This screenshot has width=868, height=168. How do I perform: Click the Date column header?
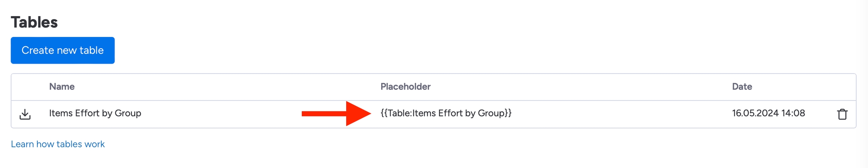coord(742,87)
